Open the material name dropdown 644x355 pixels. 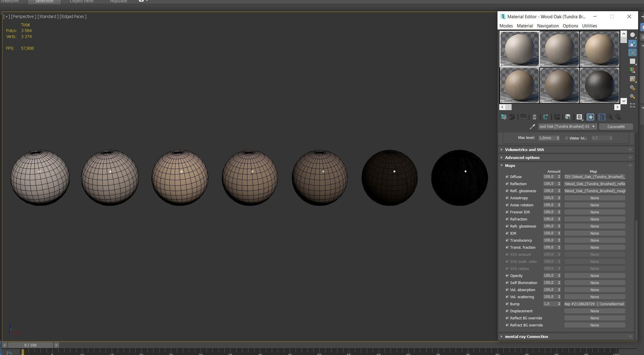(593, 127)
